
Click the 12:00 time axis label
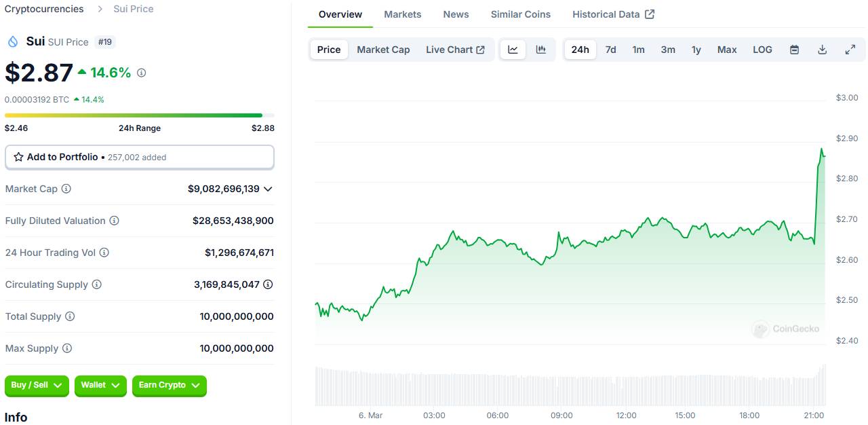[626, 415]
